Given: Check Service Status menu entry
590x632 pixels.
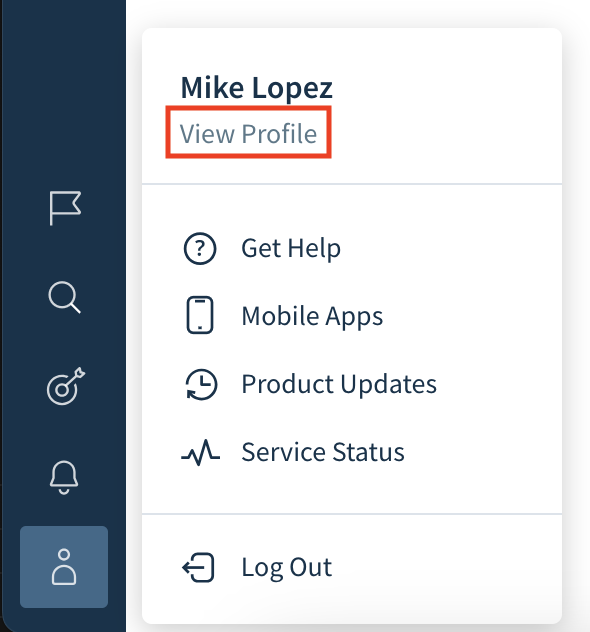Looking at the screenshot, I should tap(323, 452).
